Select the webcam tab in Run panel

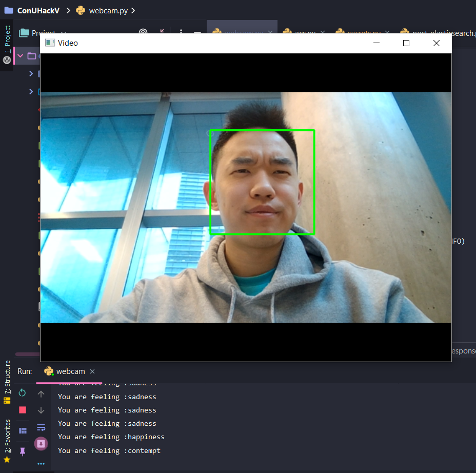pyautogui.click(x=65, y=371)
